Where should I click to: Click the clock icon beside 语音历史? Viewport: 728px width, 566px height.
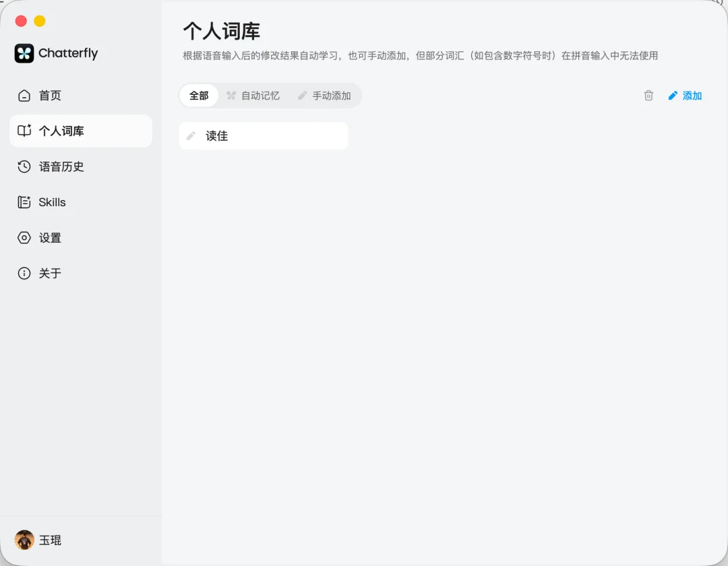[24, 166]
